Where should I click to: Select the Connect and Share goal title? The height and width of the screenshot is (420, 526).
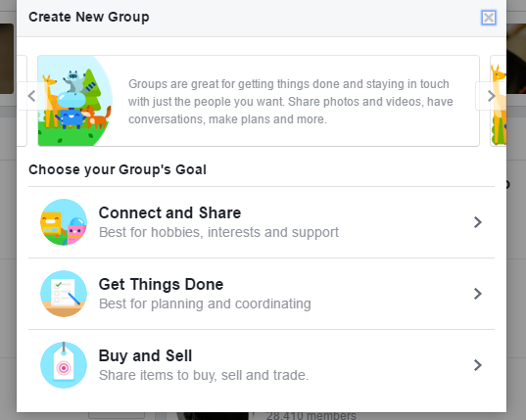click(x=169, y=212)
